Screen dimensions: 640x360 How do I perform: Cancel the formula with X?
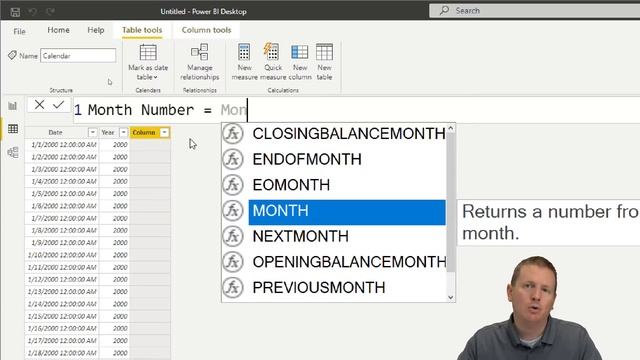[39, 105]
